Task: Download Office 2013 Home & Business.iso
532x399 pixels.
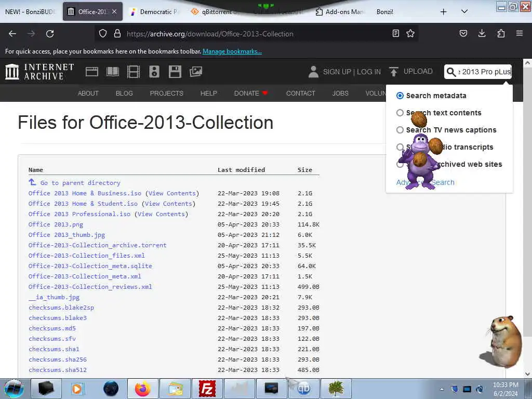Action: (x=85, y=193)
